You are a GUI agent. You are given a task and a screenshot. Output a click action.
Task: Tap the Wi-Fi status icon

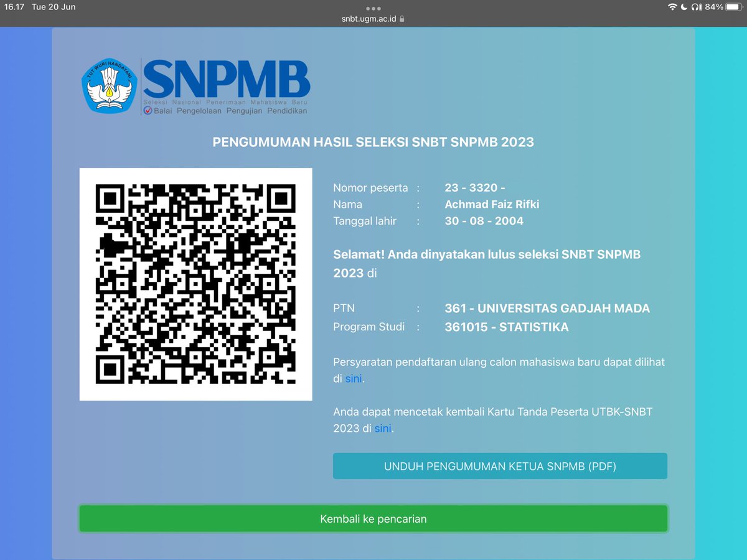point(672,7)
